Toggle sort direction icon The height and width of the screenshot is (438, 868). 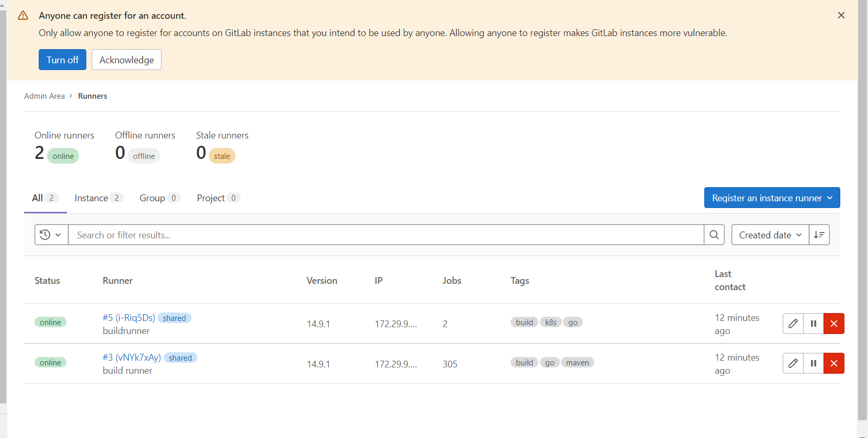(x=819, y=235)
